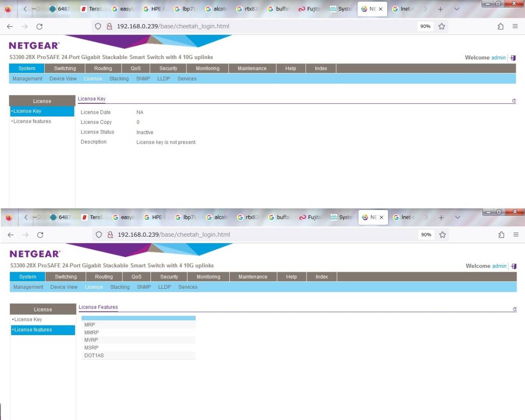Screen dimensions: 525x420
Task: Switch to Fujits tab in License Key window
Action: click(310, 9)
